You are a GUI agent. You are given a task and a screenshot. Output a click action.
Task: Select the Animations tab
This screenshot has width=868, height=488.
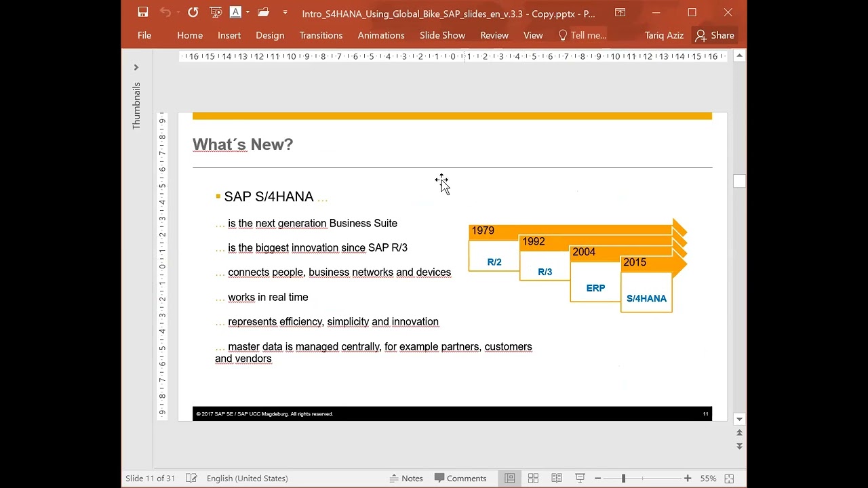pos(381,35)
